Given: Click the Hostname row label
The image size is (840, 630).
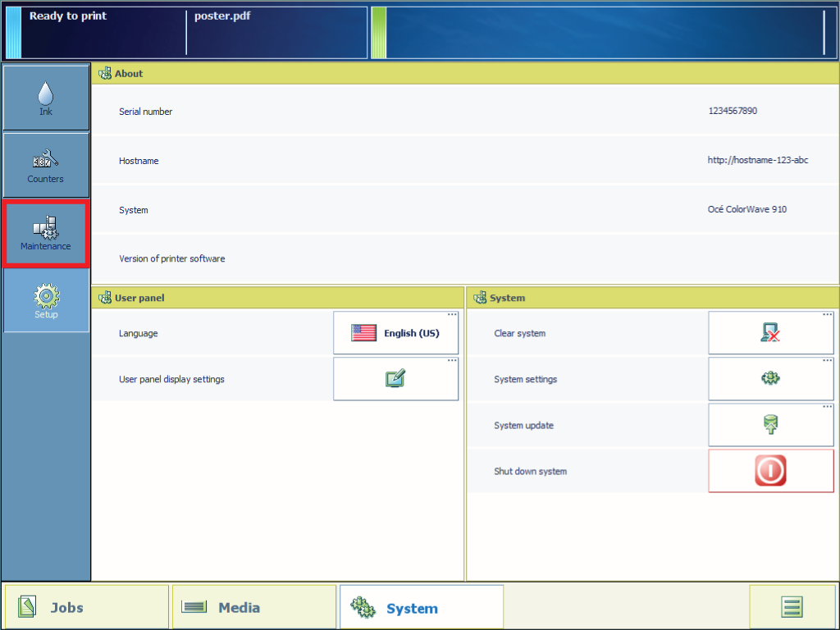Looking at the screenshot, I should (139, 161).
